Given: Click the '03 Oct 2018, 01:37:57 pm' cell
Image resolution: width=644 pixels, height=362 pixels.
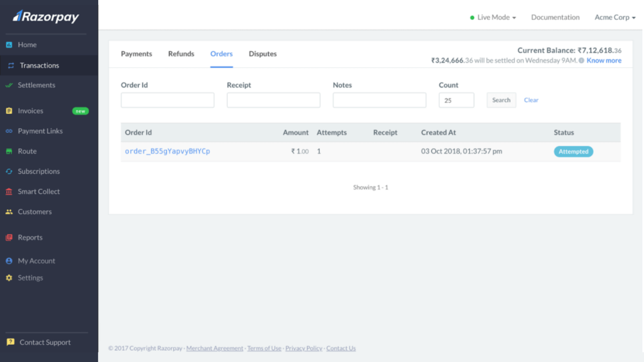Looking at the screenshot, I should [x=461, y=151].
